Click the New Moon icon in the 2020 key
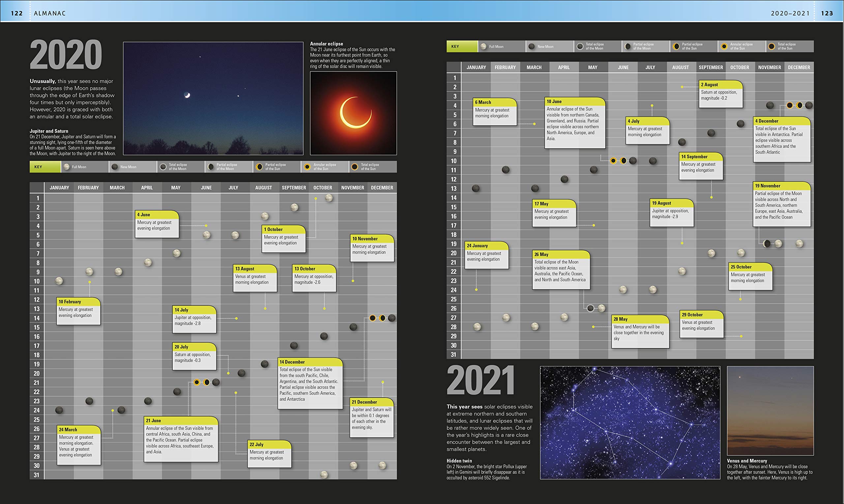The height and width of the screenshot is (504, 844). [x=115, y=167]
